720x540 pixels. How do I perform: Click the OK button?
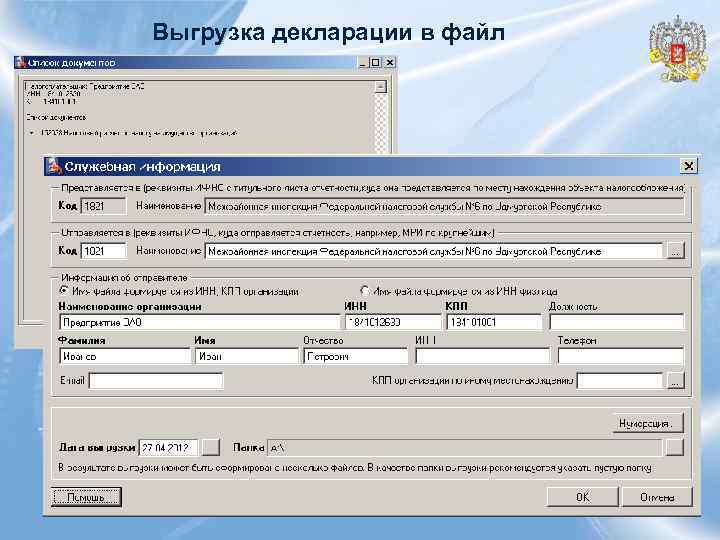pos(582,497)
